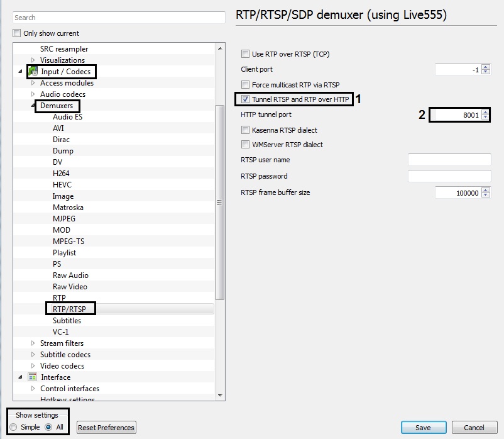504x439 pixels.
Task: Collapse the Demuxers tree node
Action: tap(33, 106)
